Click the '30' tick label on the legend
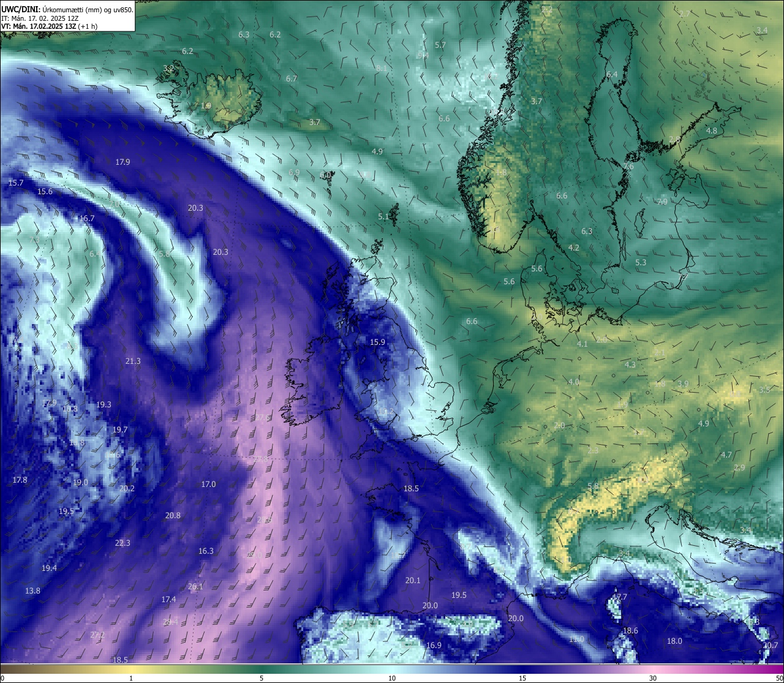The height and width of the screenshot is (683, 784). tap(653, 678)
